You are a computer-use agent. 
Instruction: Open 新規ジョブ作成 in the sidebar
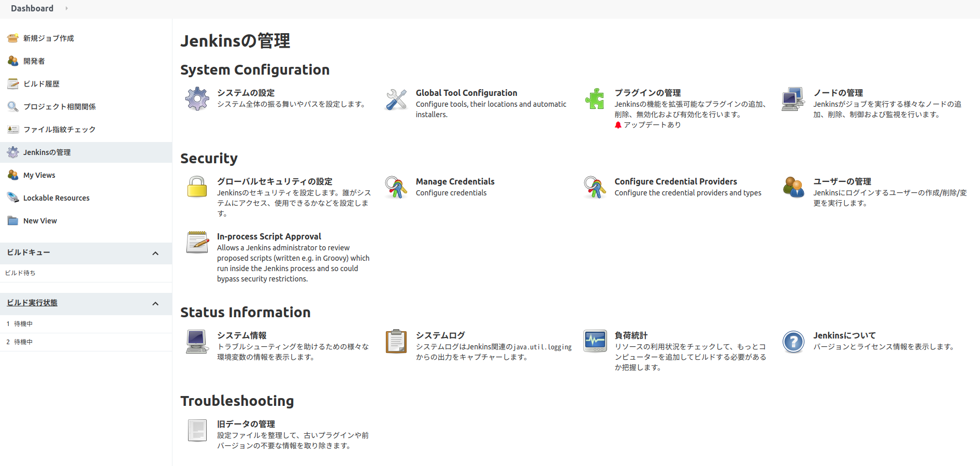coord(49,38)
